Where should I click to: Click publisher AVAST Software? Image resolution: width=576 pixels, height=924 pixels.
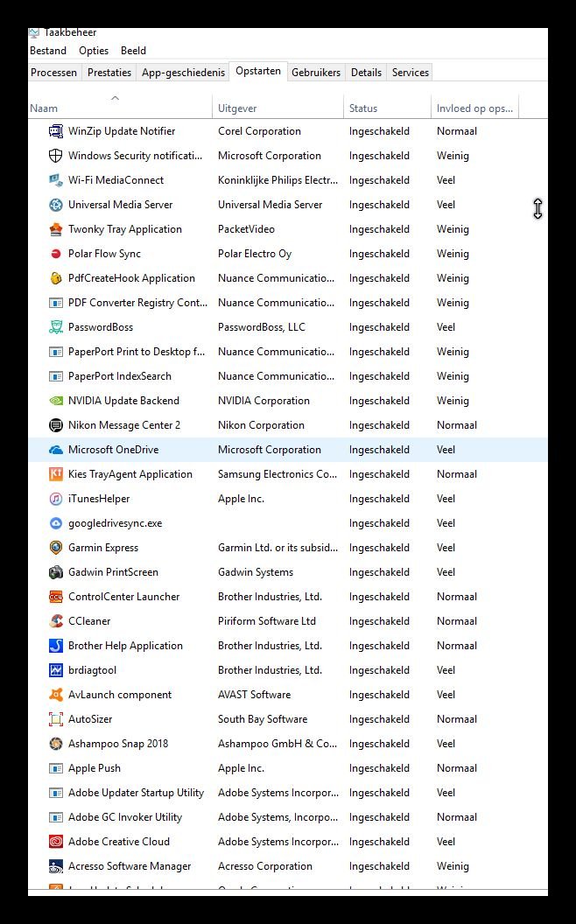254,695
